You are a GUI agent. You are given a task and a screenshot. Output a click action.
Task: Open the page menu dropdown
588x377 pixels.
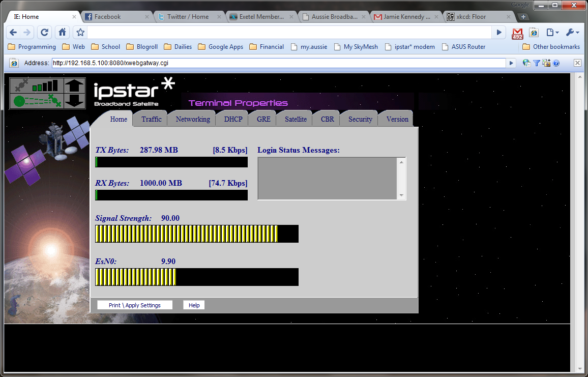(552, 32)
